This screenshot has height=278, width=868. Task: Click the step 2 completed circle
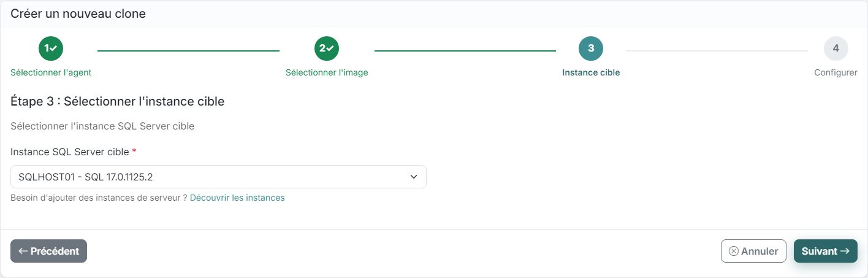[x=327, y=48]
